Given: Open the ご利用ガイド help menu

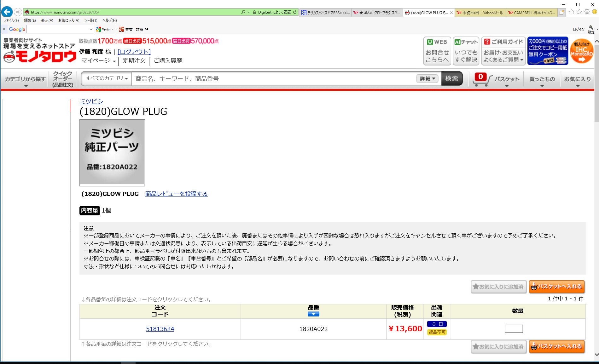Looking at the screenshot, I should (x=503, y=51).
